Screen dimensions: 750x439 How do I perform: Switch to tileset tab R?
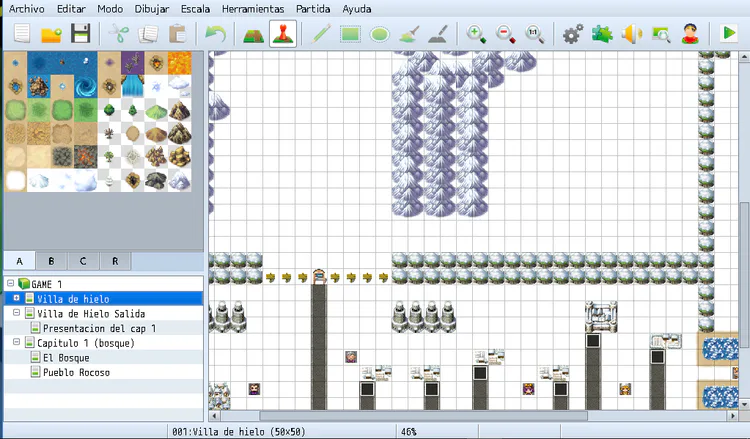115,261
